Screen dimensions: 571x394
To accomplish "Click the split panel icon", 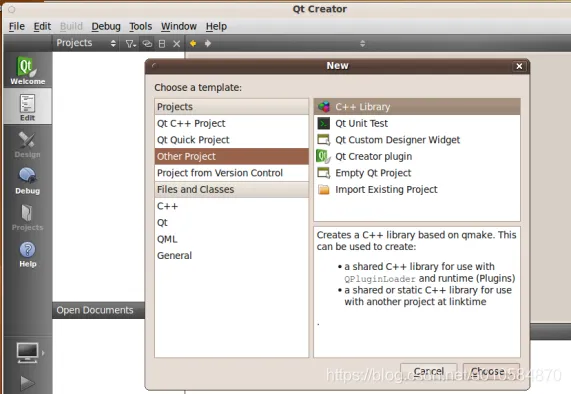I will click(162, 44).
